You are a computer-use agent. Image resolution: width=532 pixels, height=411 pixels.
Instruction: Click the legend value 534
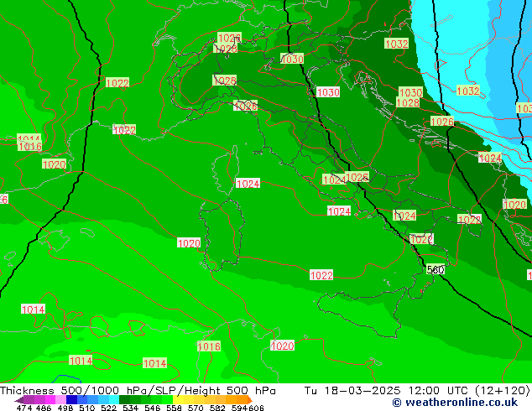click(130, 408)
